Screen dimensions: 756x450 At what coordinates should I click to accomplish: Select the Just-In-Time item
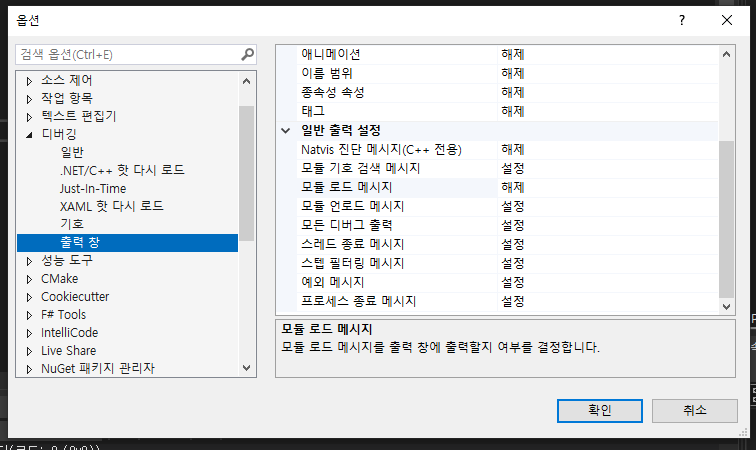point(93,189)
